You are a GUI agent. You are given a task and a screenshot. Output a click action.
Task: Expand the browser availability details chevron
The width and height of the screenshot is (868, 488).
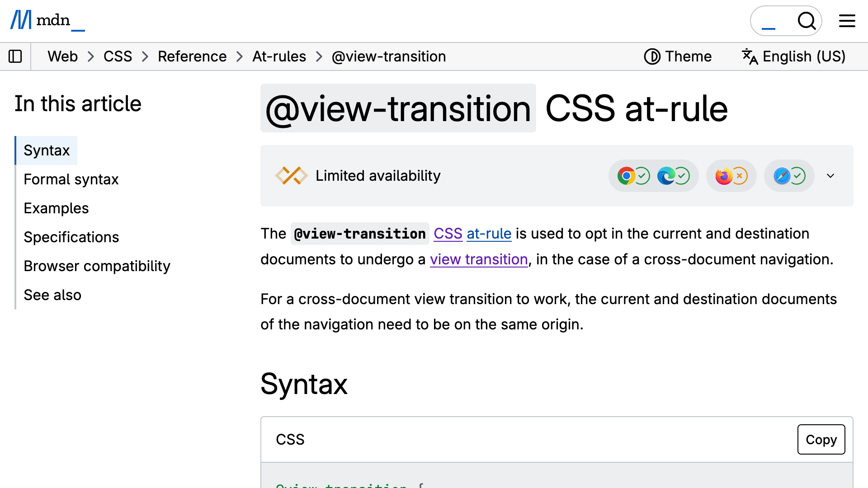click(x=830, y=176)
